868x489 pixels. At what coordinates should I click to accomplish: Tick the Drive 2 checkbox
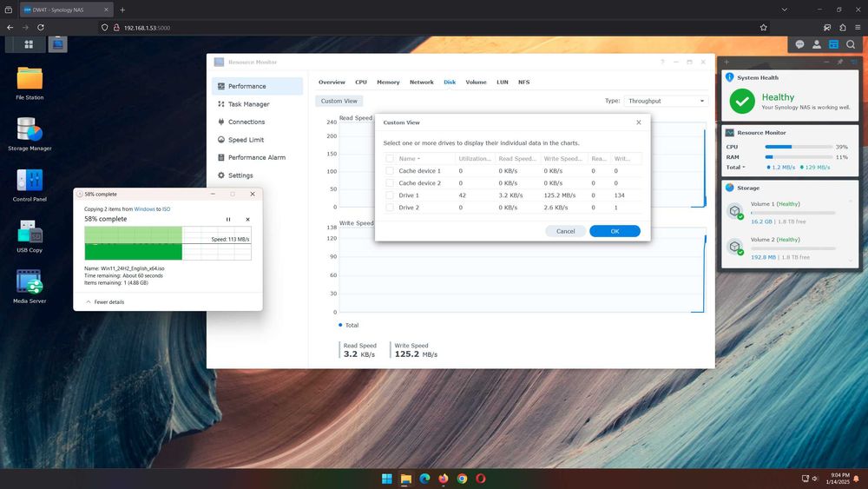point(390,207)
